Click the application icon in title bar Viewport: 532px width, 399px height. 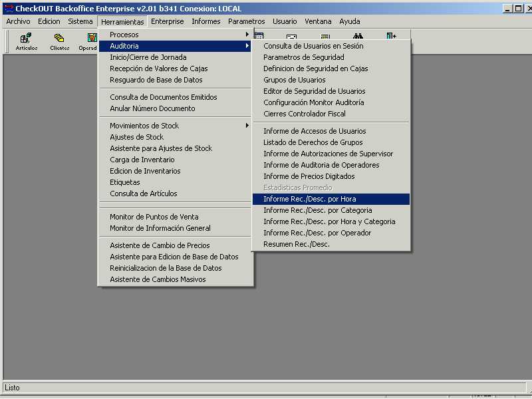pos(9,8)
